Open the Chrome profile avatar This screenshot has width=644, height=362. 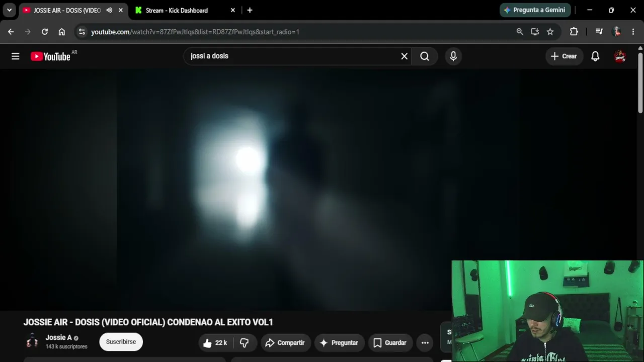pyautogui.click(x=616, y=32)
